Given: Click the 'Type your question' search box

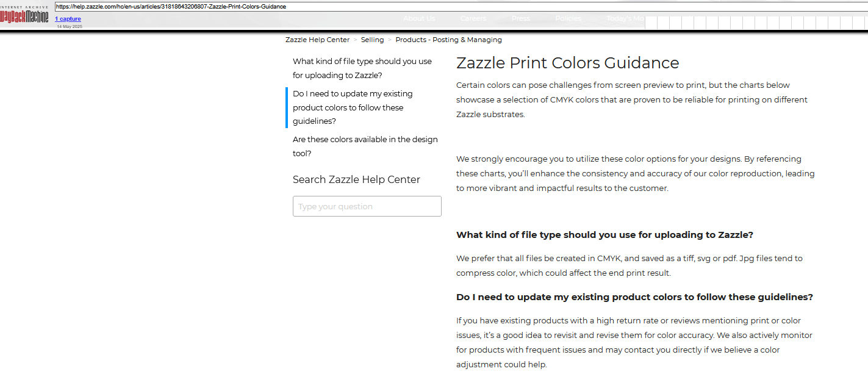Looking at the screenshot, I should 367,206.
